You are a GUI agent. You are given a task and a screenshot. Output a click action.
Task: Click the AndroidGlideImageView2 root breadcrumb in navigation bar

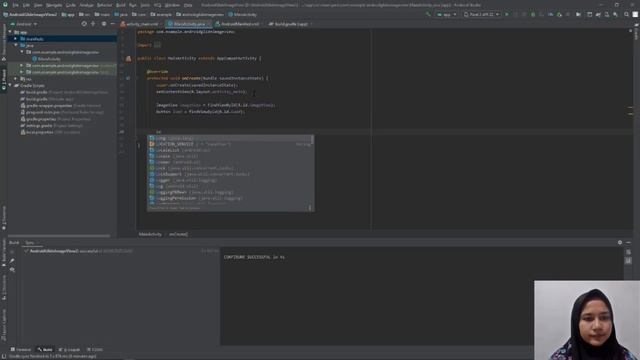pos(30,14)
